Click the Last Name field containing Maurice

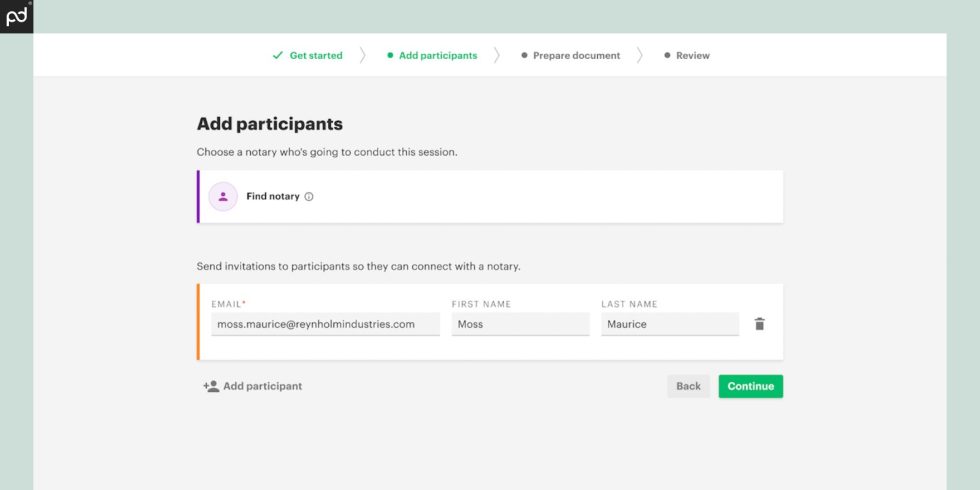point(669,324)
